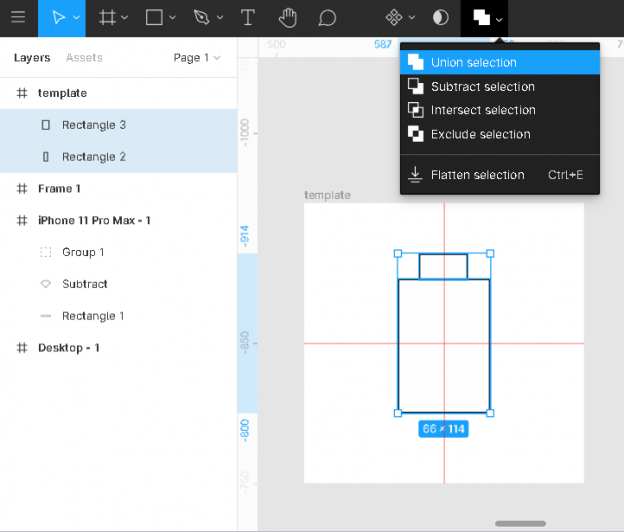Expand the Boolean operations dropdown arrow

tap(499, 19)
